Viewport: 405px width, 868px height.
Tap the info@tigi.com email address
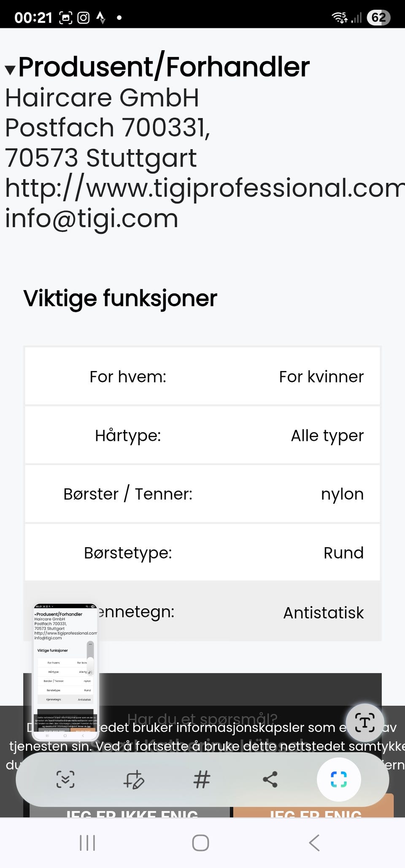(92, 219)
